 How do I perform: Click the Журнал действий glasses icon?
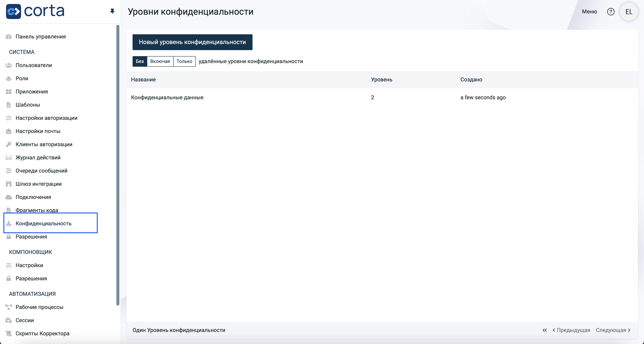point(9,158)
